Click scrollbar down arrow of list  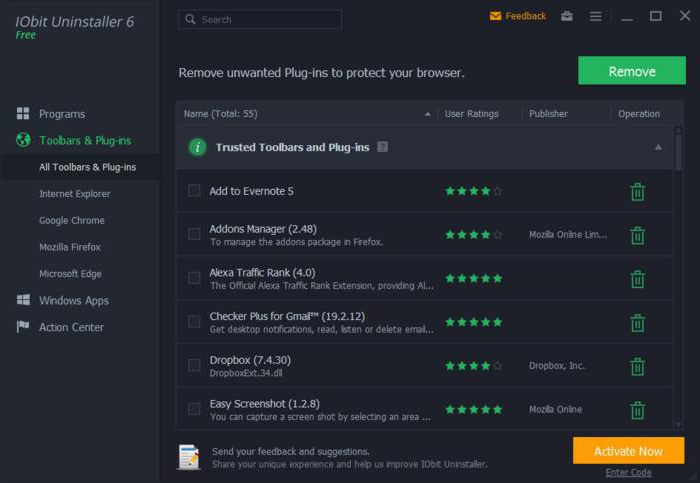(x=678, y=425)
